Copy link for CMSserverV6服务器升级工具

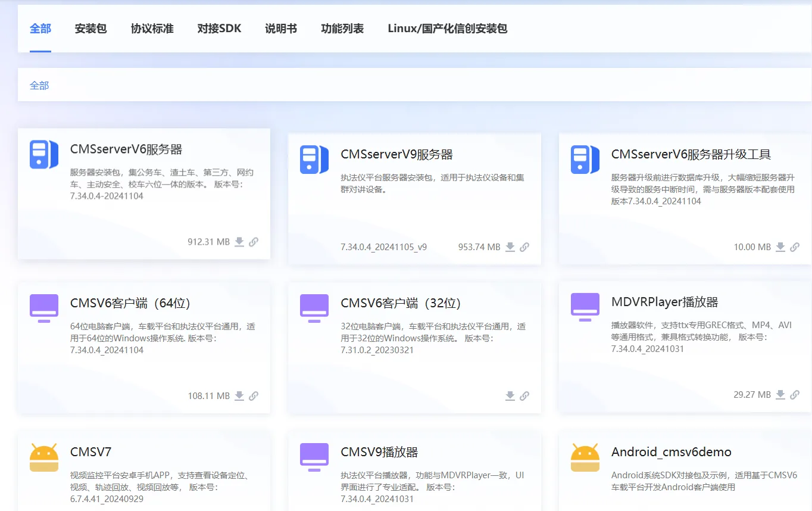(x=795, y=247)
